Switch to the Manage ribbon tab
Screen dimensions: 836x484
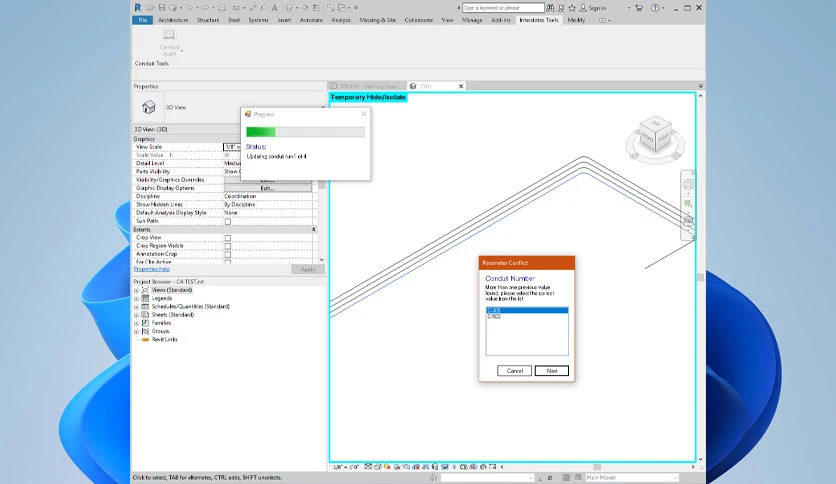click(x=472, y=20)
